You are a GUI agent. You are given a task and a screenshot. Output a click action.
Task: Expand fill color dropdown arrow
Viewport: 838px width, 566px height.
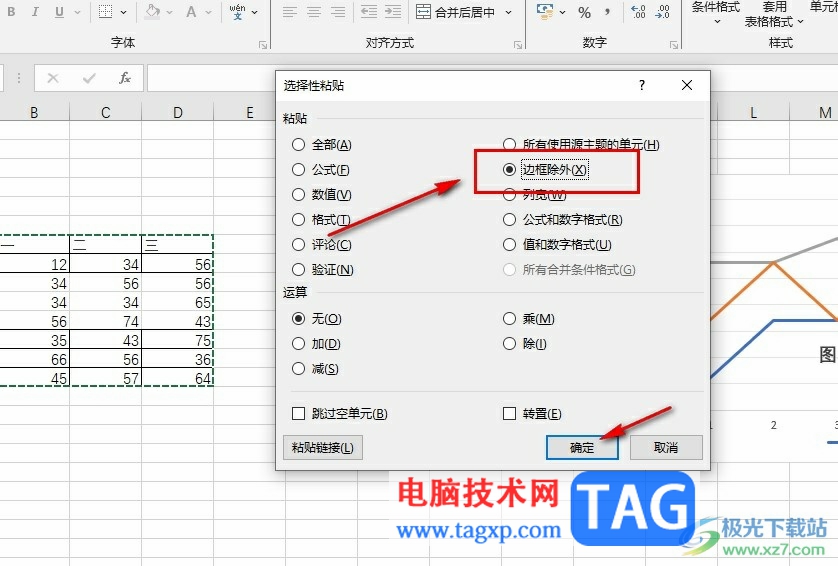pyautogui.click(x=169, y=12)
